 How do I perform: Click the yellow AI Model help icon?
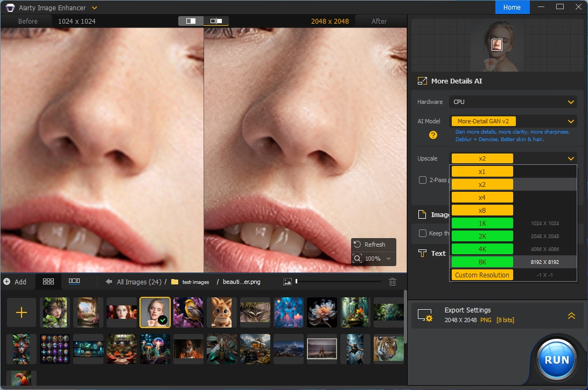click(x=433, y=135)
